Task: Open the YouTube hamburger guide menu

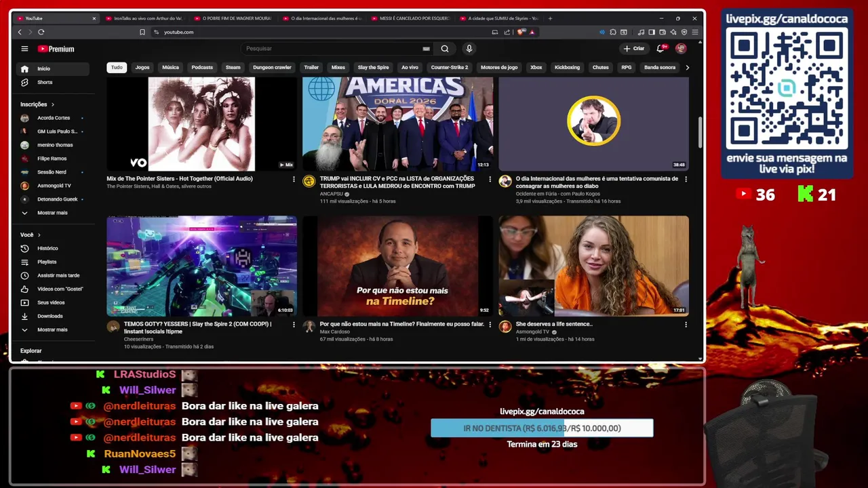Action: (24, 49)
